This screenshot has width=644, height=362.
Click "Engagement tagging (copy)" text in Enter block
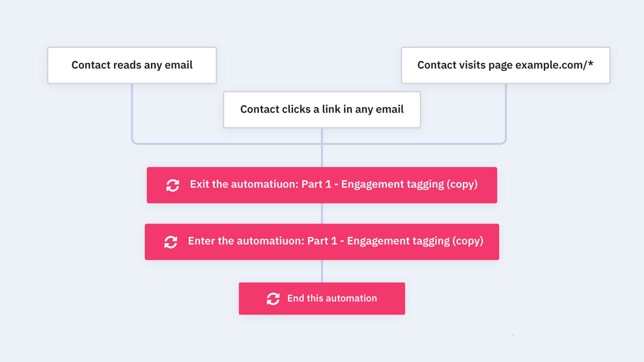tap(415, 241)
